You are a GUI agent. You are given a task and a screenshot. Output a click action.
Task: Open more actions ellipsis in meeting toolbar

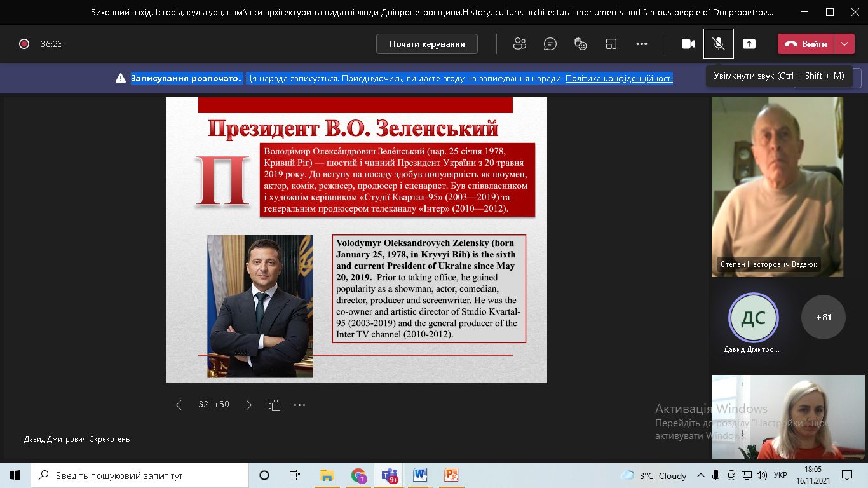[642, 44]
